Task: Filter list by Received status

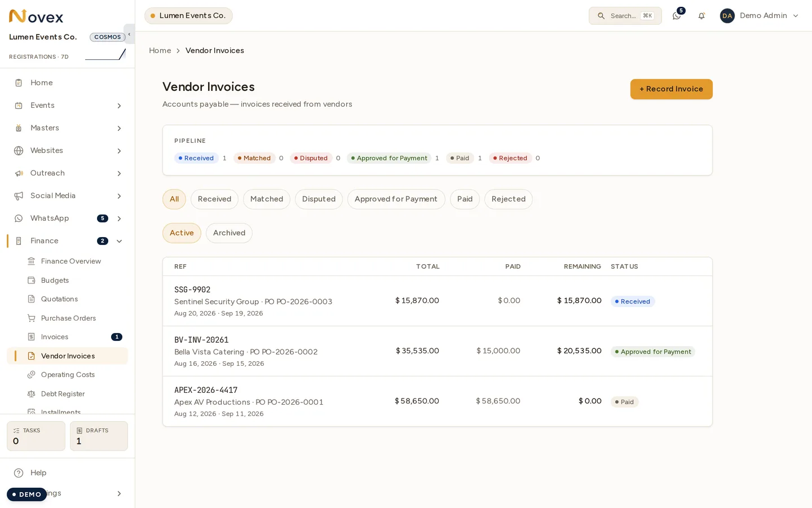Action: tap(214, 199)
